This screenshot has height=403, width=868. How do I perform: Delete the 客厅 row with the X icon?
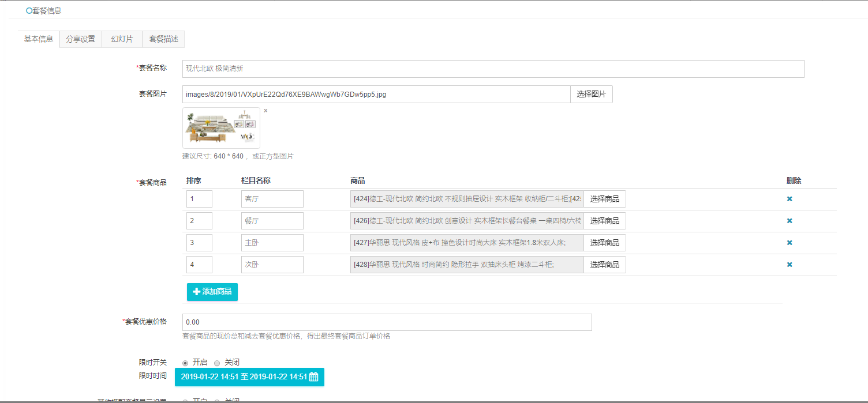point(790,199)
